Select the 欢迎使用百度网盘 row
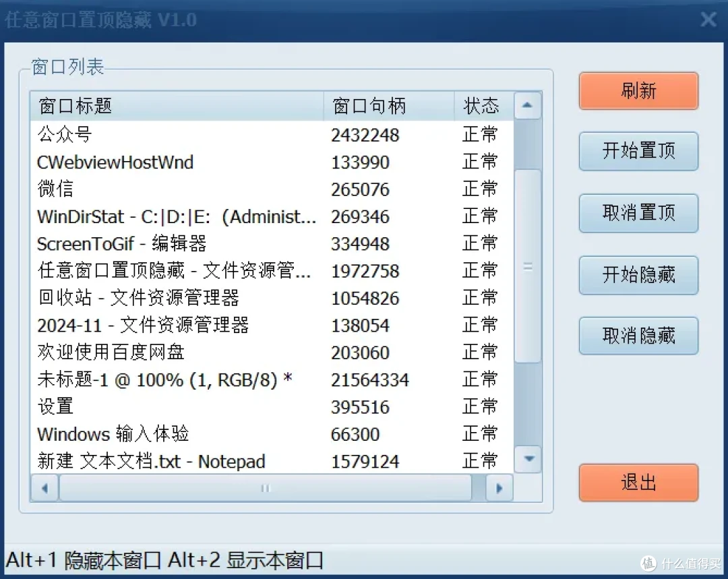This screenshot has width=728, height=579. (272, 352)
